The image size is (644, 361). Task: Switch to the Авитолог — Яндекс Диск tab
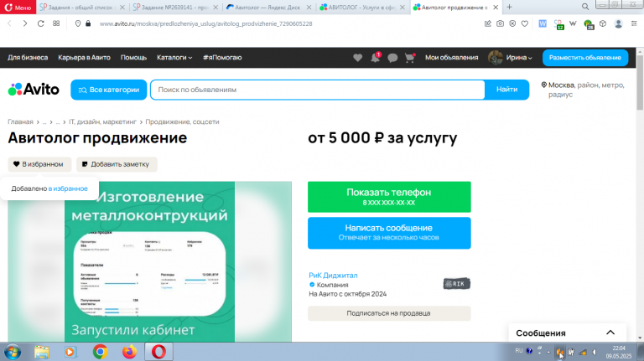pos(269,8)
